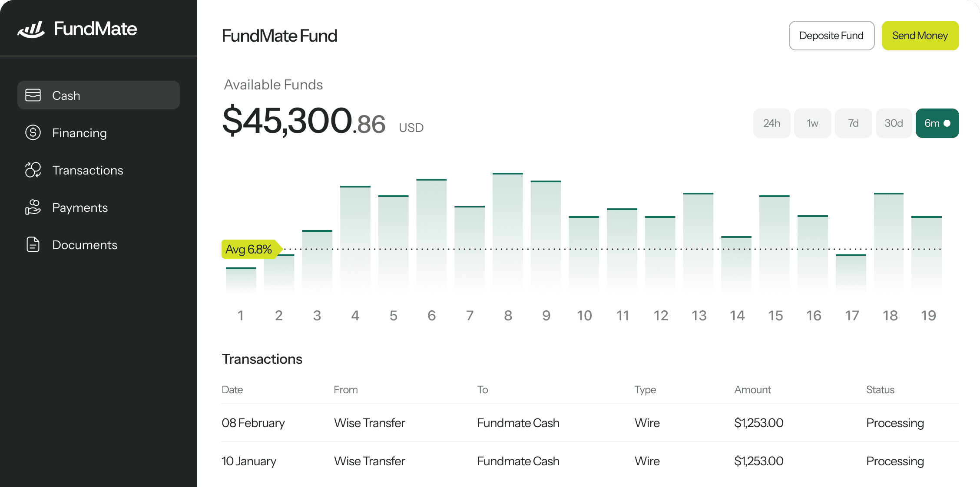Open the 10 January transaction row
980x487 pixels.
pyautogui.click(x=590, y=461)
